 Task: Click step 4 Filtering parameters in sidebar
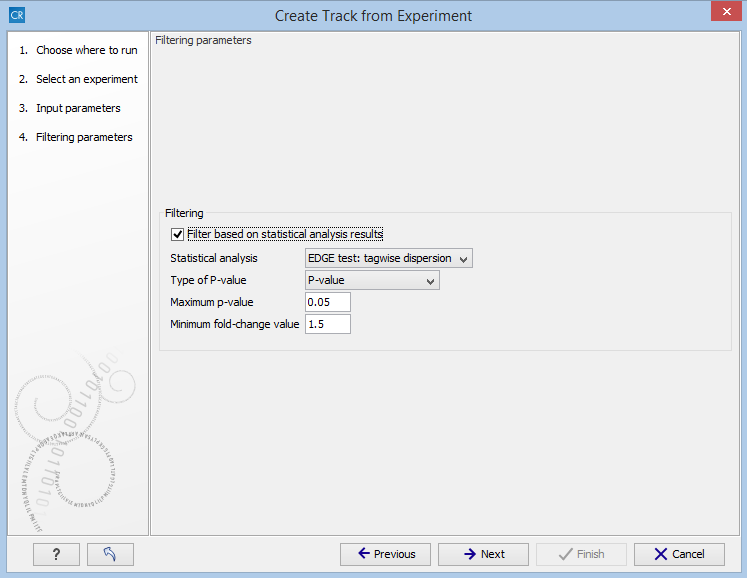tap(84, 137)
